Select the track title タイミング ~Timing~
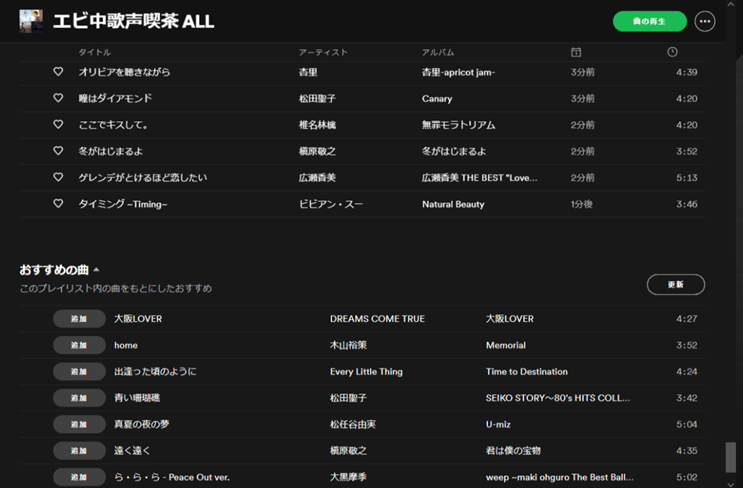This screenshot has width=743, height=488. point(123,204)
